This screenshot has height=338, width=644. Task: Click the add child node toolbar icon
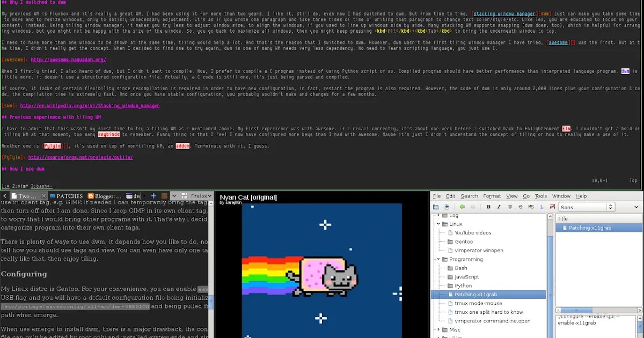(x=447, y=207)
